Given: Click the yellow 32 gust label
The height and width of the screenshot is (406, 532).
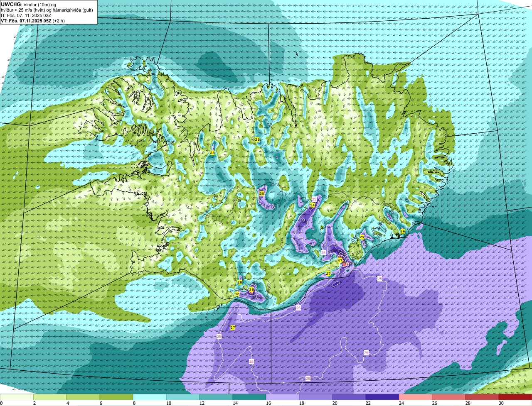Looking at the screenshot, I should [237, 294].
